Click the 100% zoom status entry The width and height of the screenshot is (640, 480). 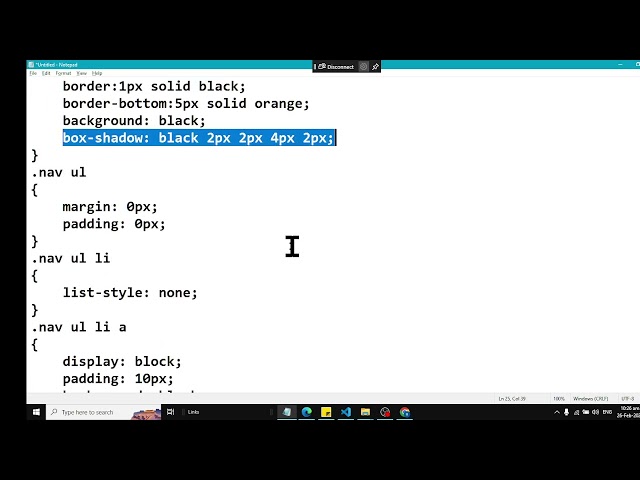point(559,399)
